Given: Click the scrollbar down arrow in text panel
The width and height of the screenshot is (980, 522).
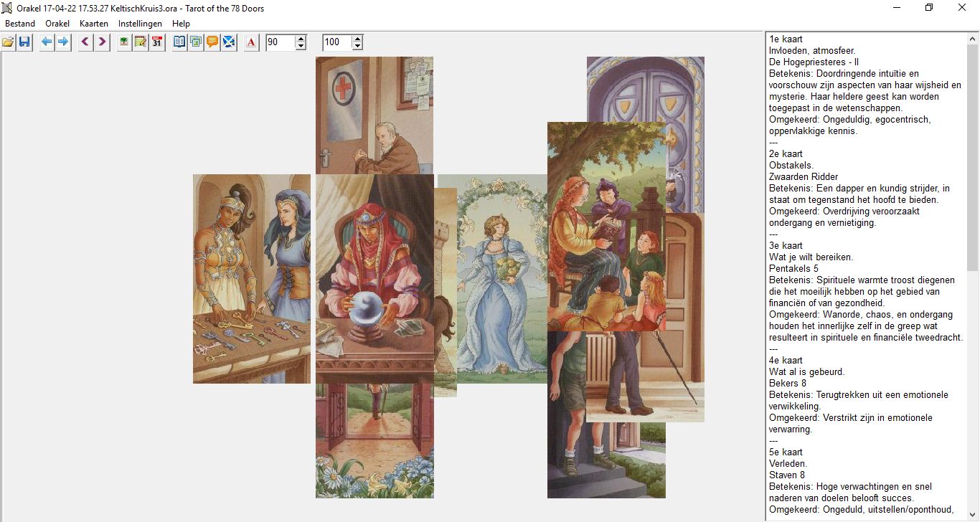Looking at the screenshot, I should (973, 516).
